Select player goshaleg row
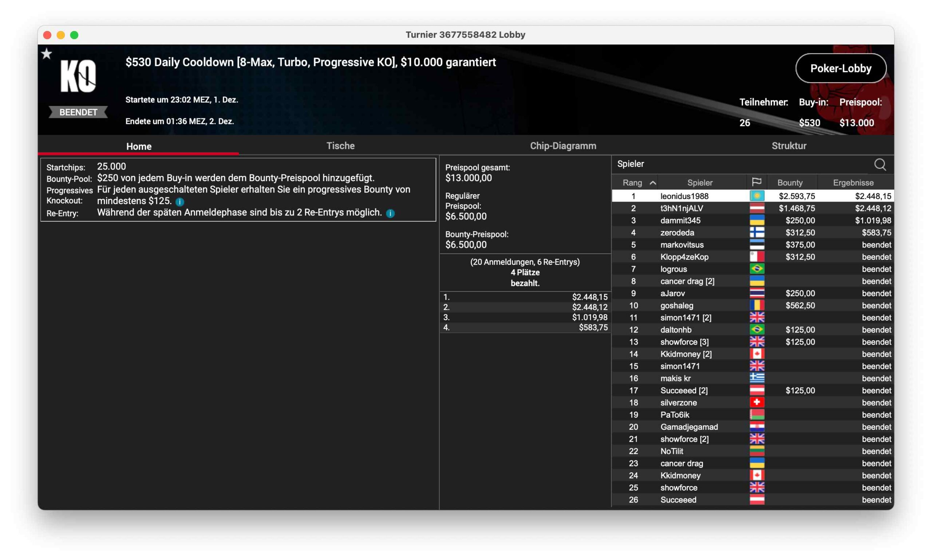The height and width of the screenshot is (560, 932). click(x=676, y=305)
